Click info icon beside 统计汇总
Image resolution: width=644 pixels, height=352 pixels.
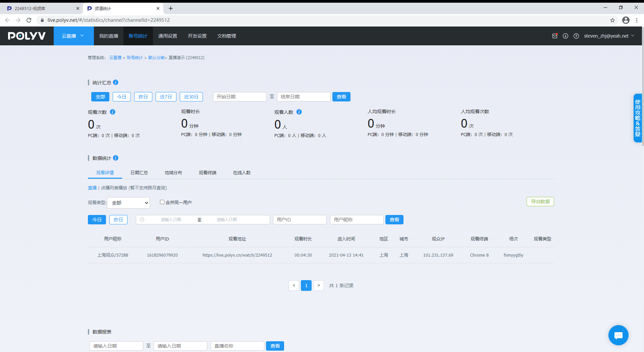[116, 82]
